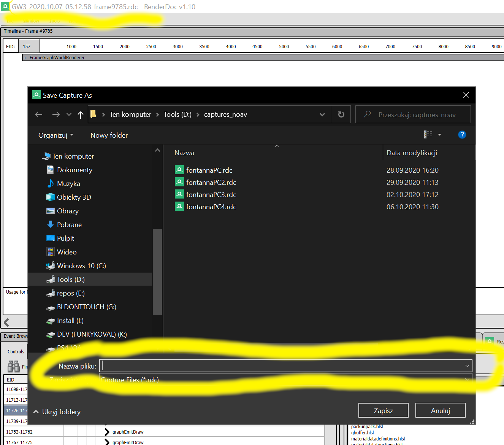Expand the FrameGraphWorldRenderer timeline node
This screenshot has height=445, width=504.
pos(25,57)
